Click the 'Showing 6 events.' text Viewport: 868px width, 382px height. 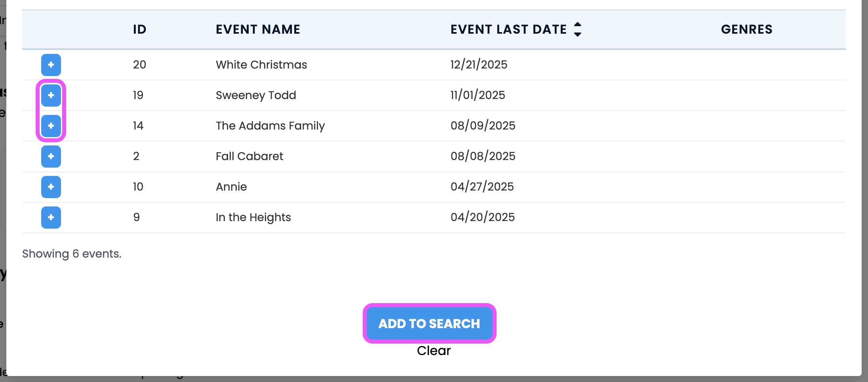pos(72,254)
